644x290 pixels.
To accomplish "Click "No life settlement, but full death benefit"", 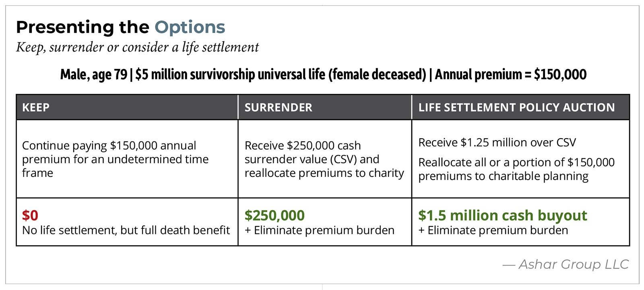I will pos(126,230).
